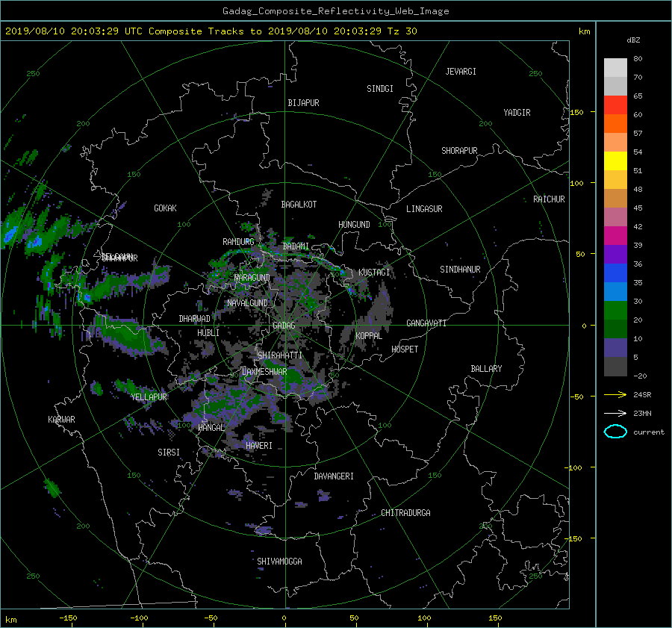Image resolution: width=672 pixels, height=628 pixels.
Task: Click the '0' tick on the bottom axis
Action: click(284, 618)
